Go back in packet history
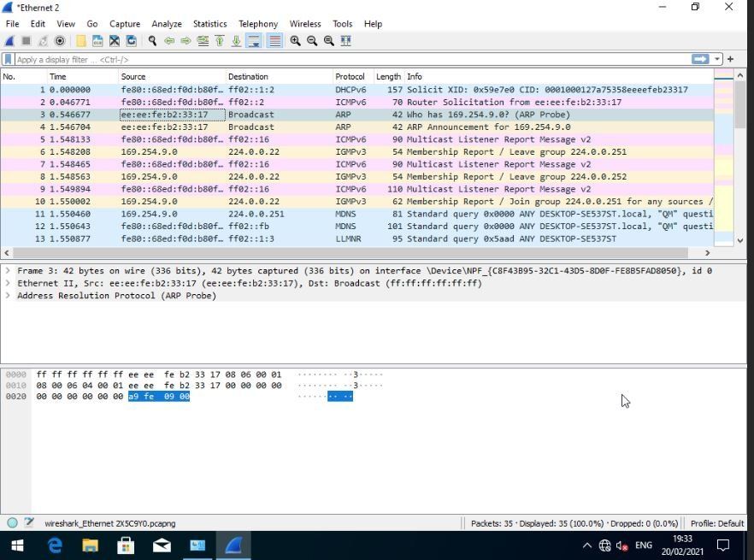This screenshot has height=560, width=754. pos(169,41)
